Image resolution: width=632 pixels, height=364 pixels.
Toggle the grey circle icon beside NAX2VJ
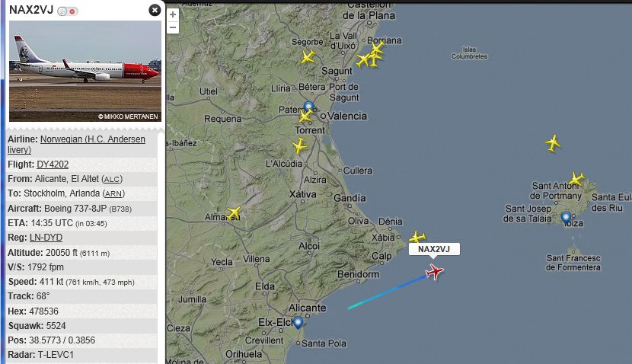tap(62, 11)
